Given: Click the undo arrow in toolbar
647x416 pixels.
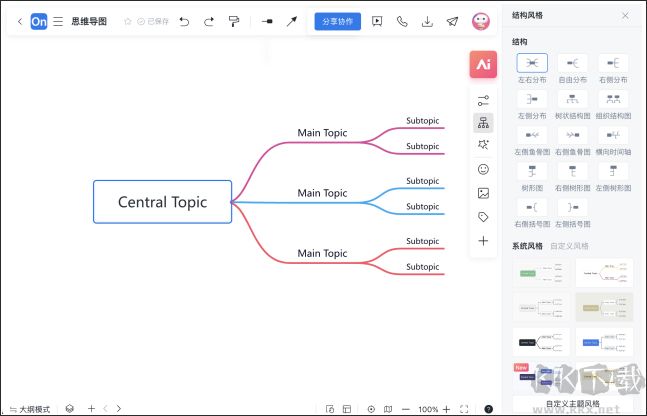Looking at the screenshot, I should pyautogui.click(x=184, y=21).
